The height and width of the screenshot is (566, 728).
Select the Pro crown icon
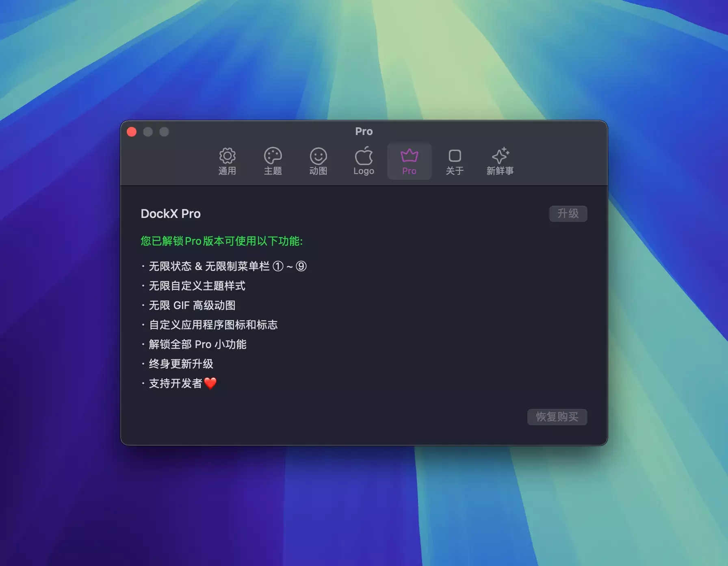(x=409, y=155)
